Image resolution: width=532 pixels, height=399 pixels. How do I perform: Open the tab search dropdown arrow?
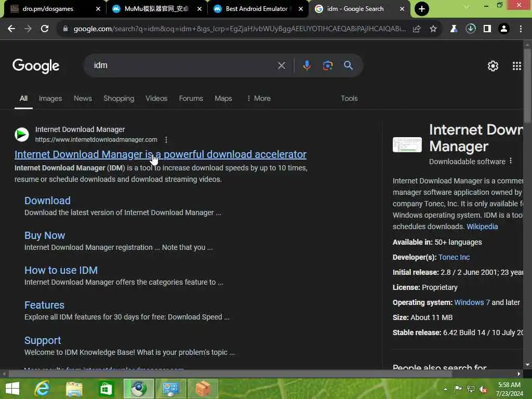(x=467, y=6)
